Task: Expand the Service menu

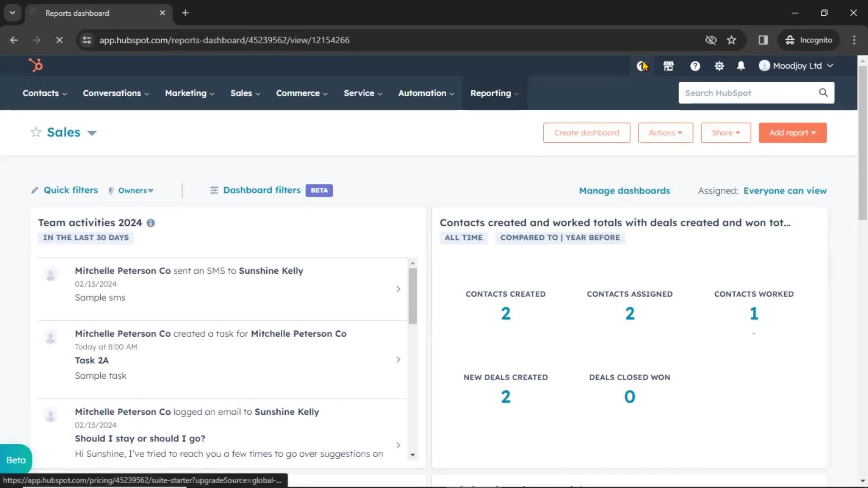Action: point(363,93)
